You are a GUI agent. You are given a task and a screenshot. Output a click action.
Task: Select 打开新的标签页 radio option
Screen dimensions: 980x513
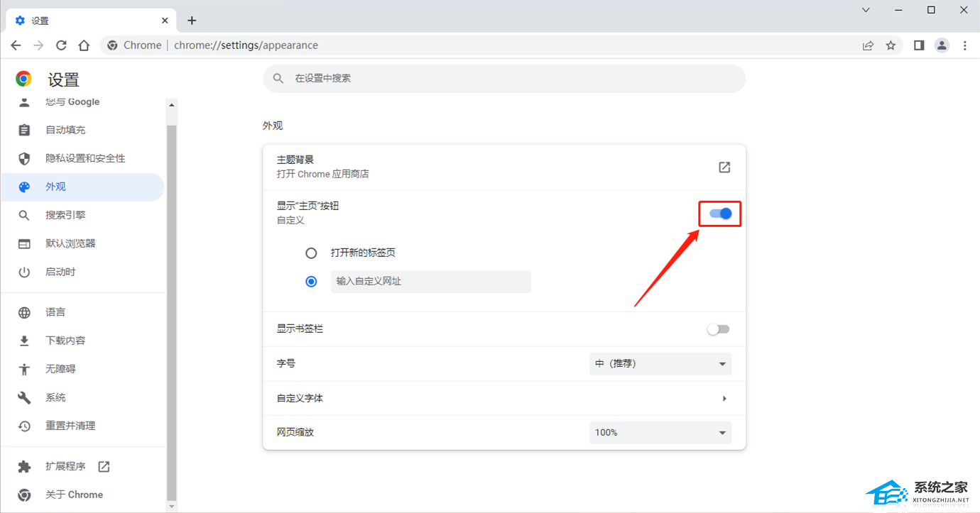tap(311, 253)
